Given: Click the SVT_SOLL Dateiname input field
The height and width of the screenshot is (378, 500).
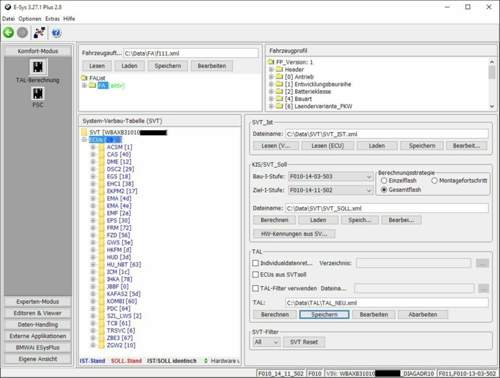Looking at the screenshot, I should click(387, 208).
